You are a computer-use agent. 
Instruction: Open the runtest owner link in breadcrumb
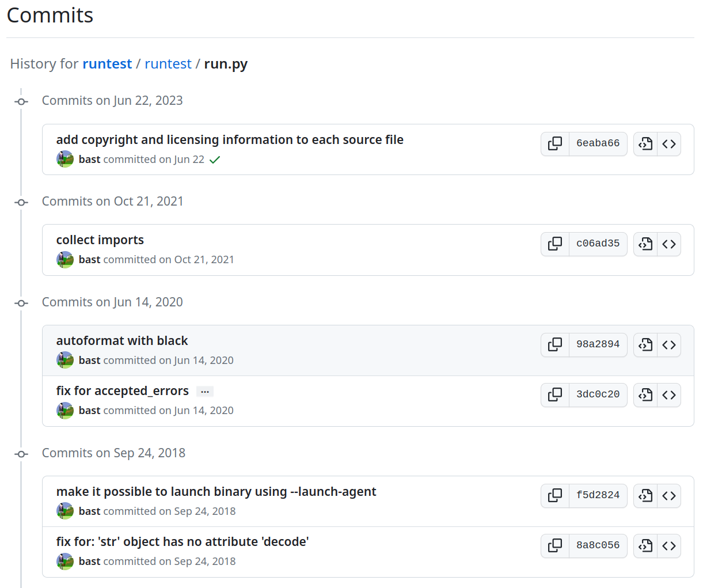click(107, 63)
